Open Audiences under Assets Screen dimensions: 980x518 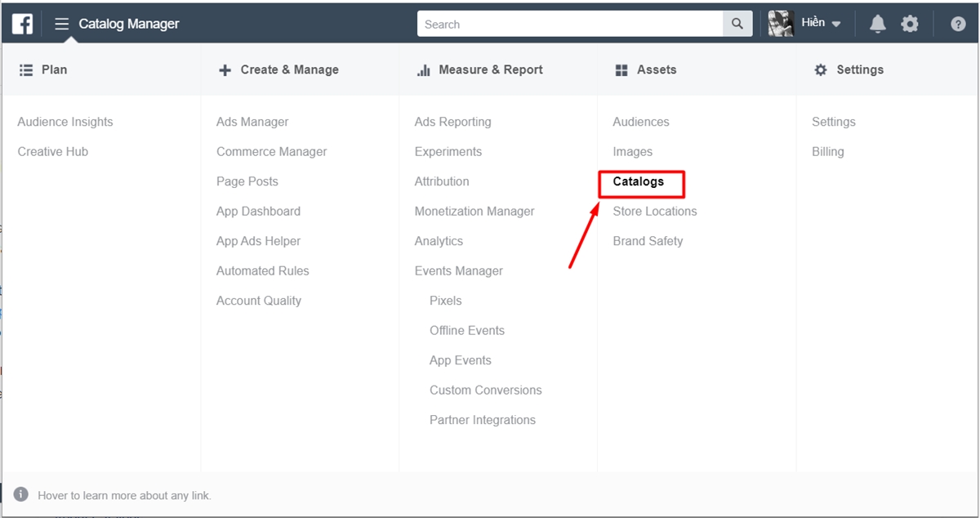(x=641, y=122)
